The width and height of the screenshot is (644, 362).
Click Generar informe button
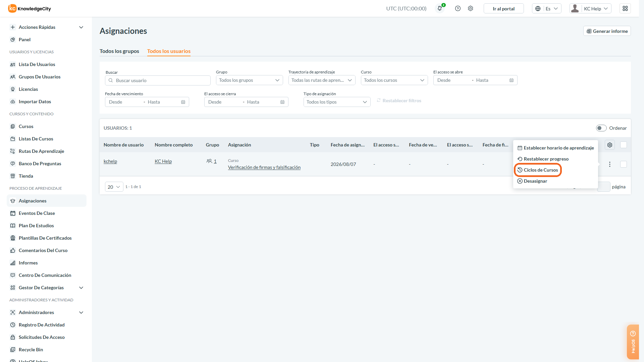(607, 31)
